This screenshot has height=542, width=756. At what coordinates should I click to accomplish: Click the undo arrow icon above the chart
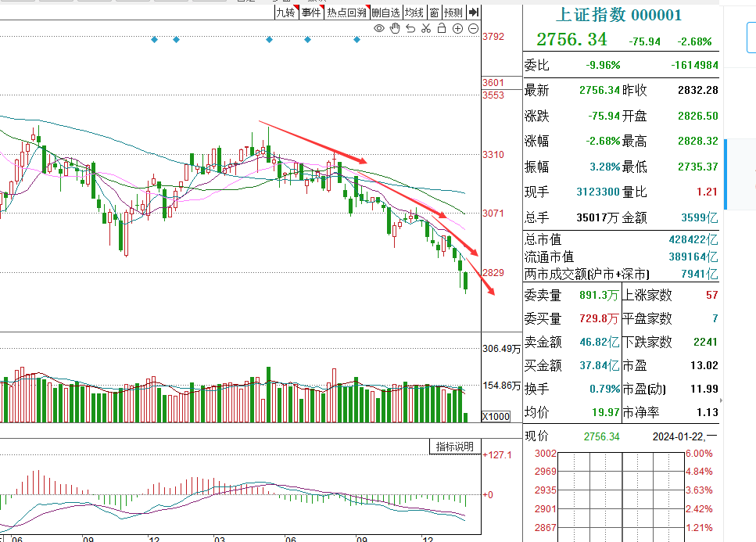tap(410, 27)
